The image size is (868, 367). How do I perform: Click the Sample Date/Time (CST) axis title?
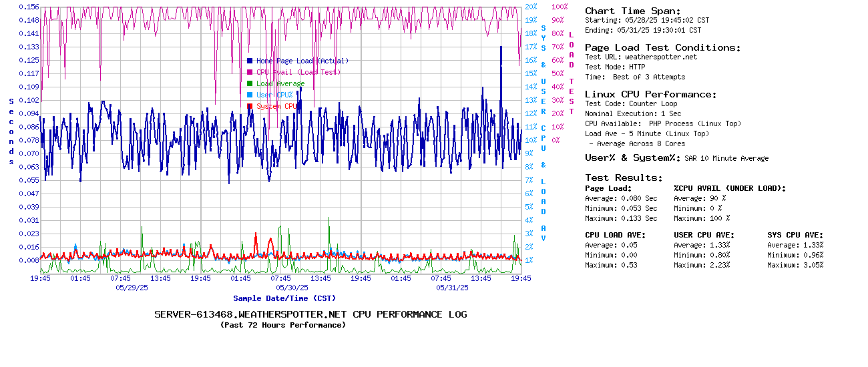tap(284, 298)
